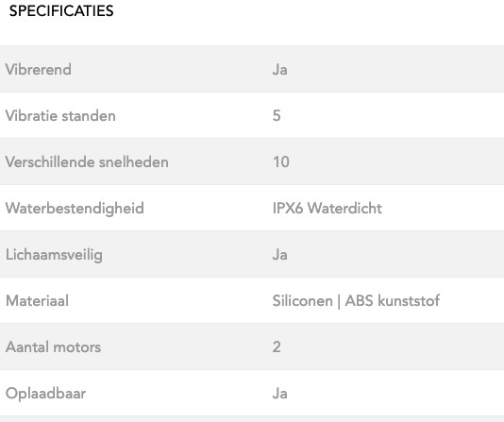Select the Waterbestendigheid label
504x422 pixels.
[75, 209]
